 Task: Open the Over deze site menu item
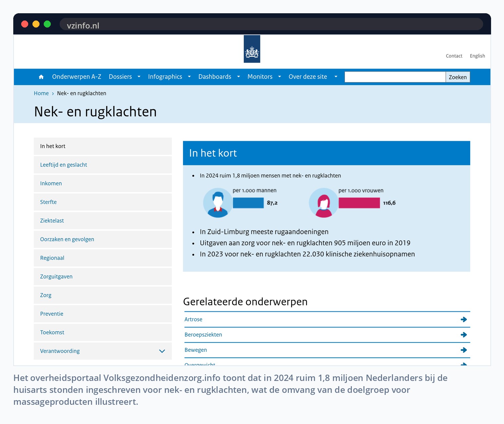308,77
